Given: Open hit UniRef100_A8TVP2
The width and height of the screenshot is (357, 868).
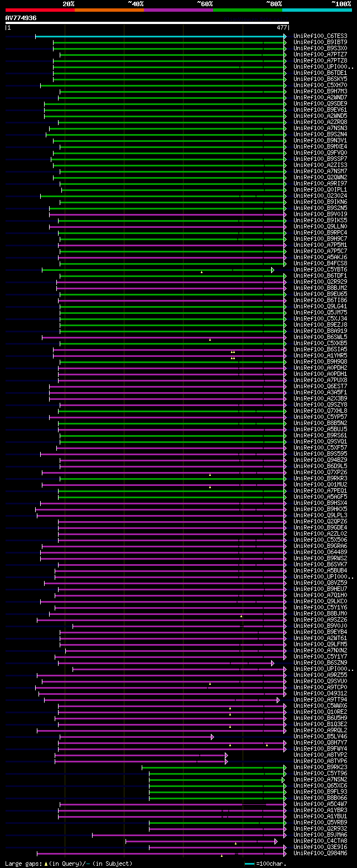Looking at the screenshot, I should click(x=320, y=755).
